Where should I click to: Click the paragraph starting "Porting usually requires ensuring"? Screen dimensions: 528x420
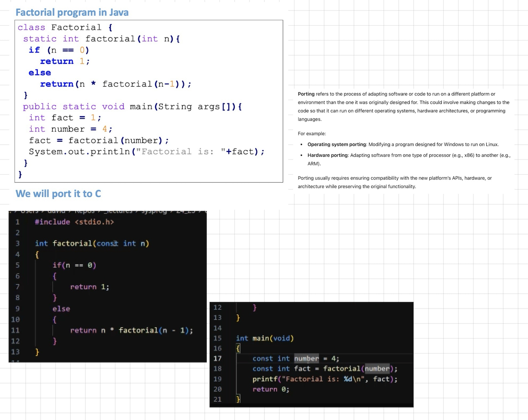click(395, 182)
